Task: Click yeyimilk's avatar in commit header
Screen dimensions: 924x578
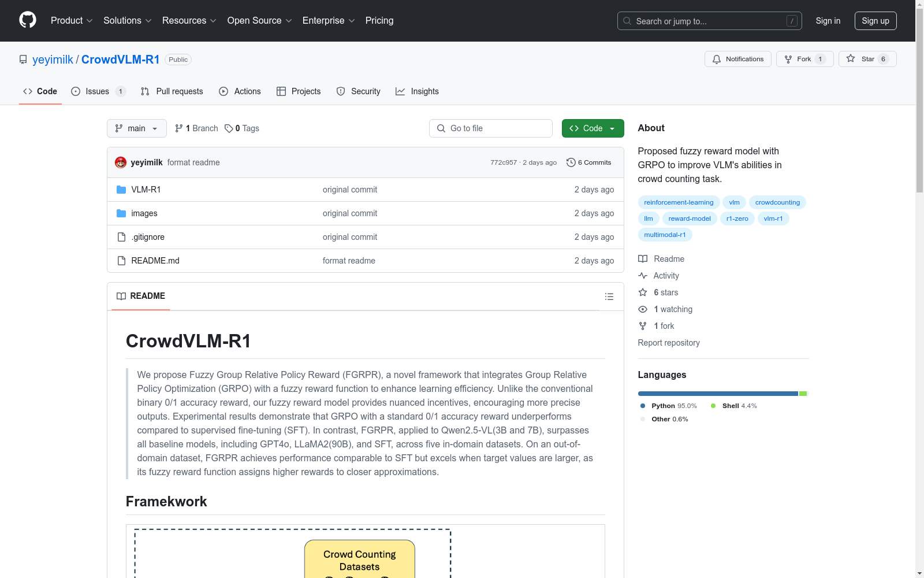Action: tap(121, 162)
